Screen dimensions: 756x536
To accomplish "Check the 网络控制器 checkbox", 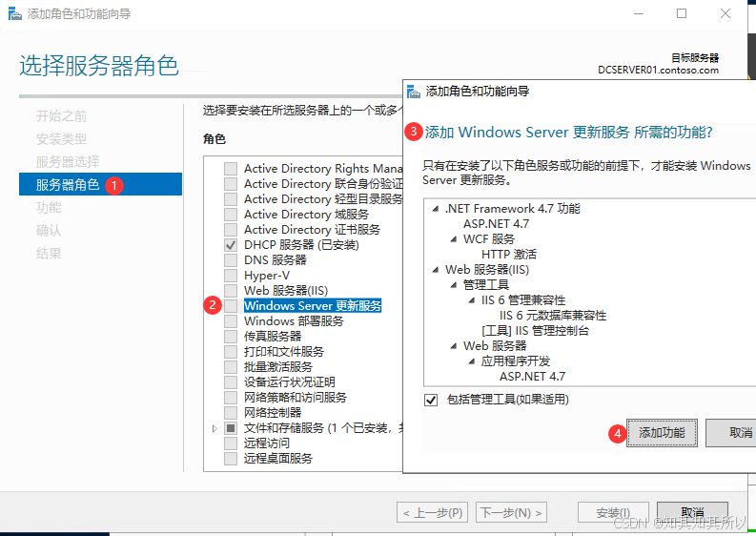I will point(231,413).
